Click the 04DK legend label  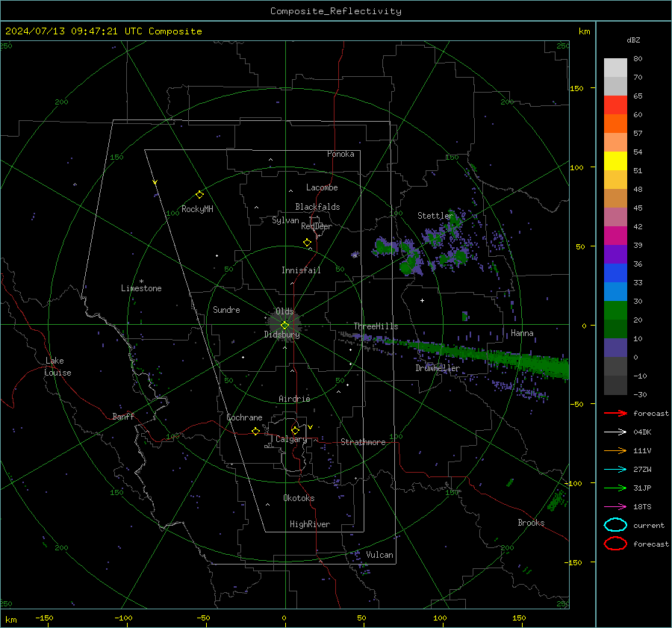tap(642, 432)
